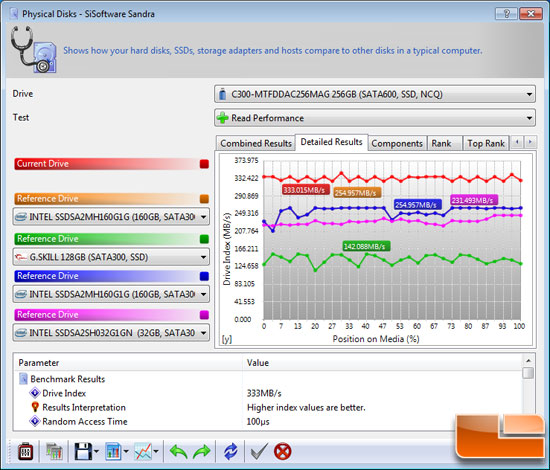Click the 333.015MB/s red chart label
550x470 pixels.
(306, 190)
